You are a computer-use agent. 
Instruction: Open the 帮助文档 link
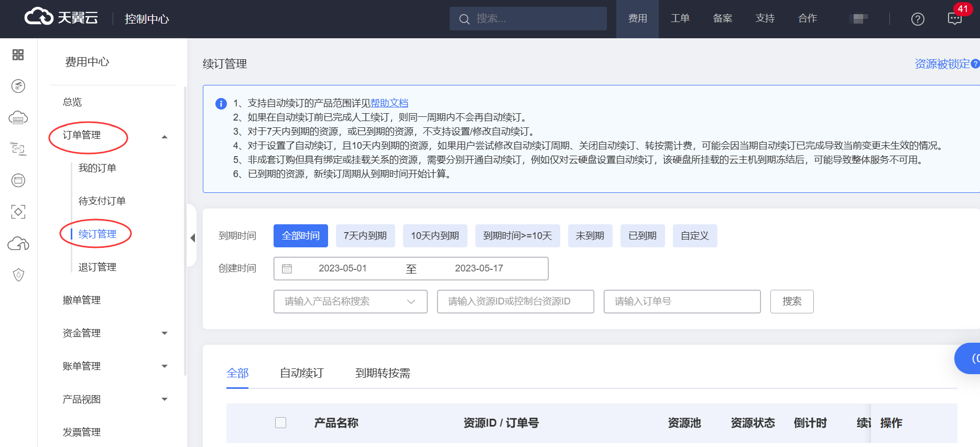tap(389, 103)
